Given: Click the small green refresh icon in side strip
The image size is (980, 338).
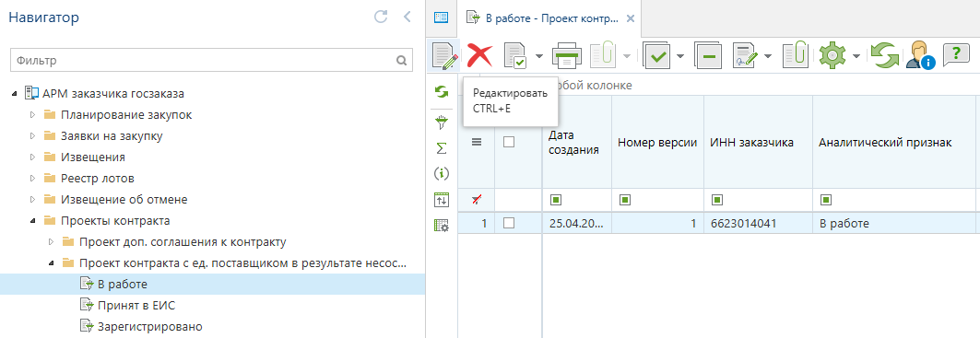Looking at the screenshot, I should (x=442, y=92).
